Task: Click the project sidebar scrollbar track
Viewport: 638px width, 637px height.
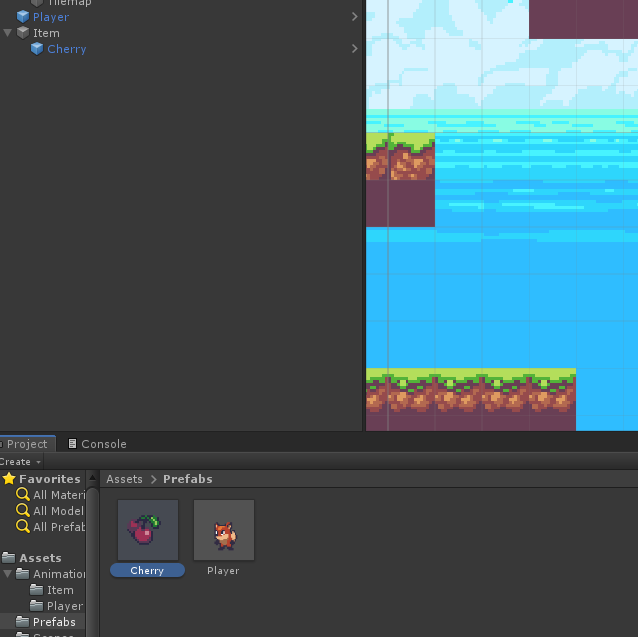Action: pyautogui.click(x=92, y=561)
